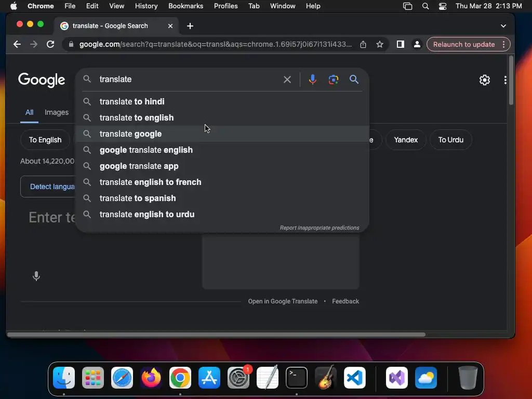This screenshot has height=399, width=532.
Task: Open Chrome profile icon
Action: pyautogui.click(x=417, y=44)
